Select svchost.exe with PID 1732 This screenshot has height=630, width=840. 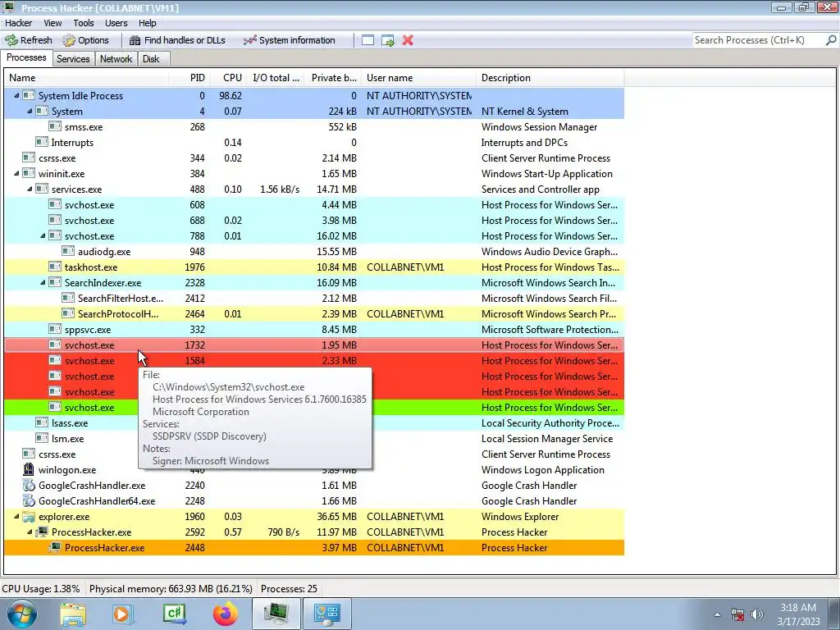click(x=314, y=345)
